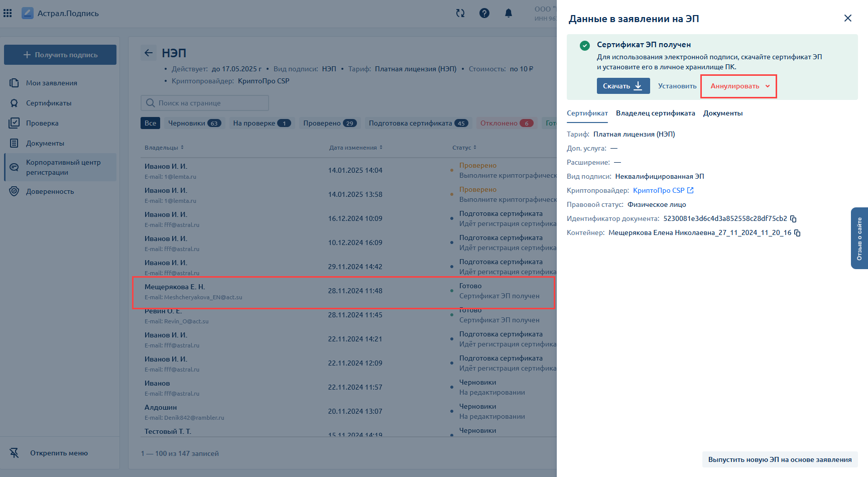868x477 pixels.
Task: Select the Проверено 29 filter
Action: 330,123
